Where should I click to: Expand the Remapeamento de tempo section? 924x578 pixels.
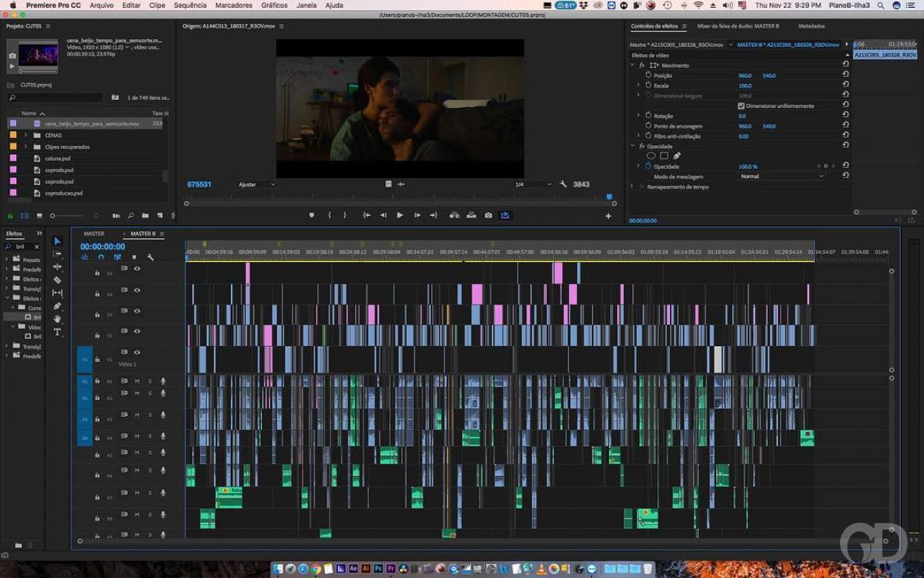click(632, 187)
